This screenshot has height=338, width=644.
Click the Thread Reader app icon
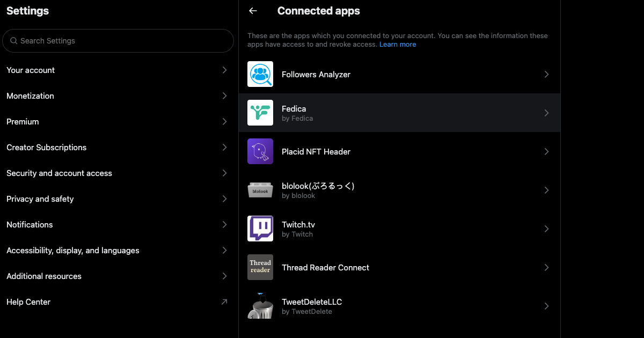click(260, 267)
